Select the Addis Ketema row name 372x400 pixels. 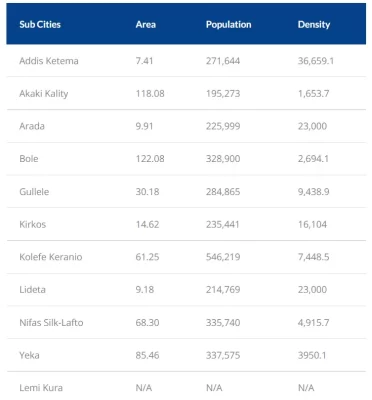tap(49, 61)
